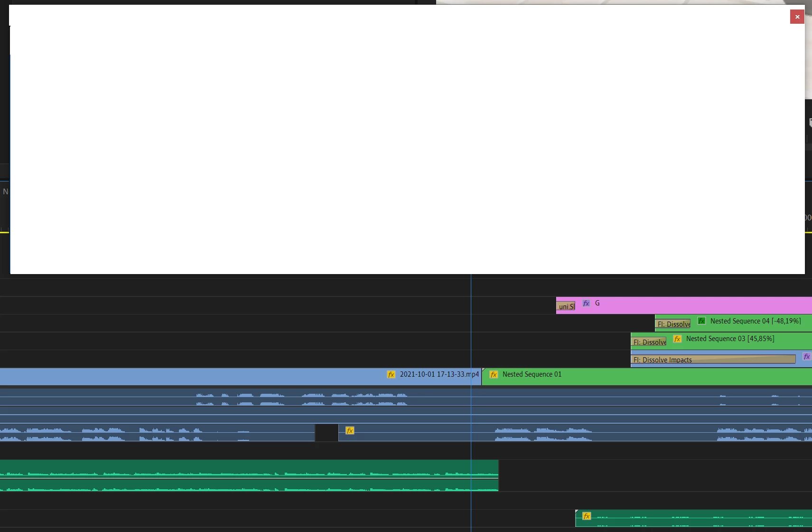Click fx badge on Nested Sequence 04

(x=701, y=321)
